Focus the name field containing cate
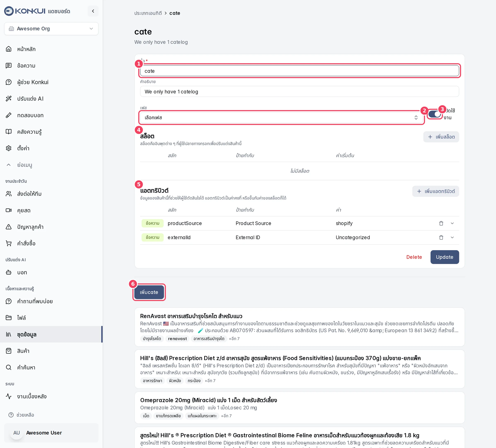Screen dimensions: 496x448 299,71
